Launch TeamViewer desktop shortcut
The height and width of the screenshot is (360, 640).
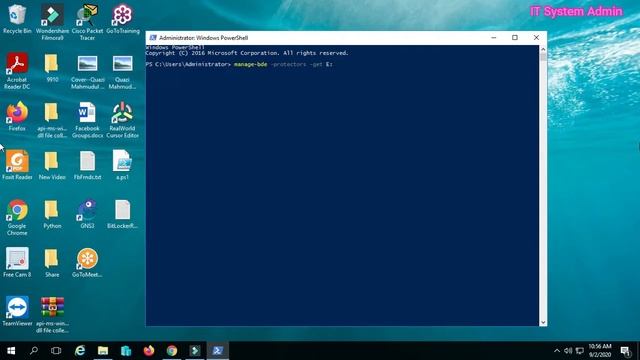(17, 311)
